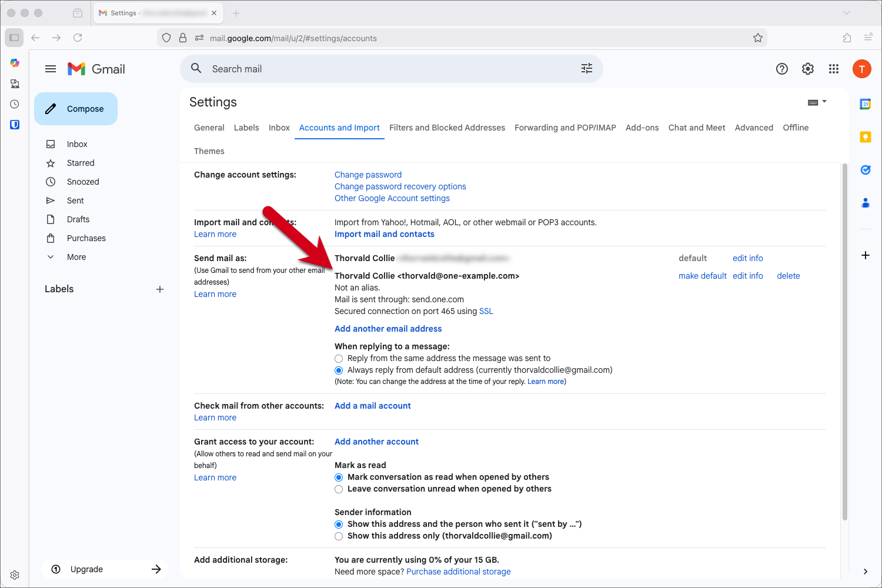Open advanced search options in the search bar
Viewport: 882px width, 588px height.
pos(586,69)
